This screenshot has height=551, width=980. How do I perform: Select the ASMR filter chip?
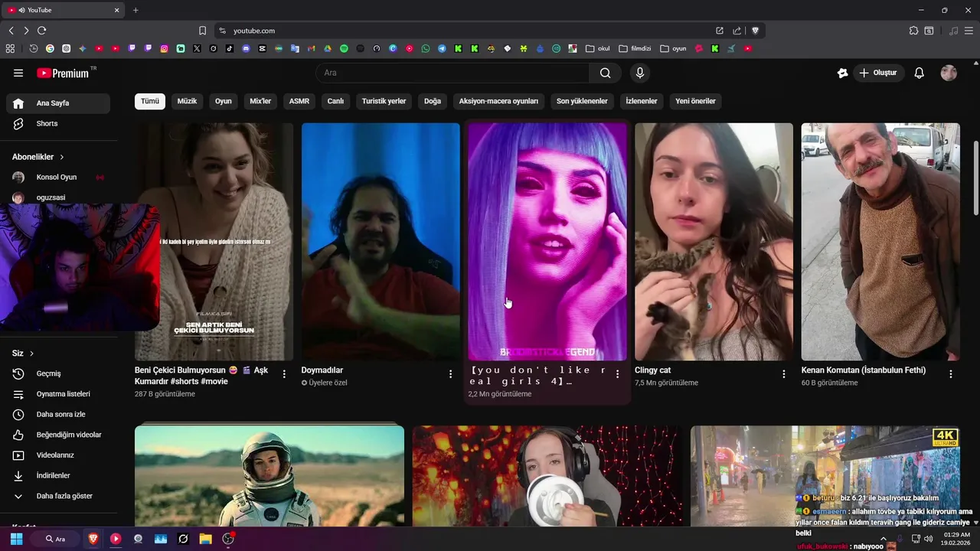tap(299, 101)
